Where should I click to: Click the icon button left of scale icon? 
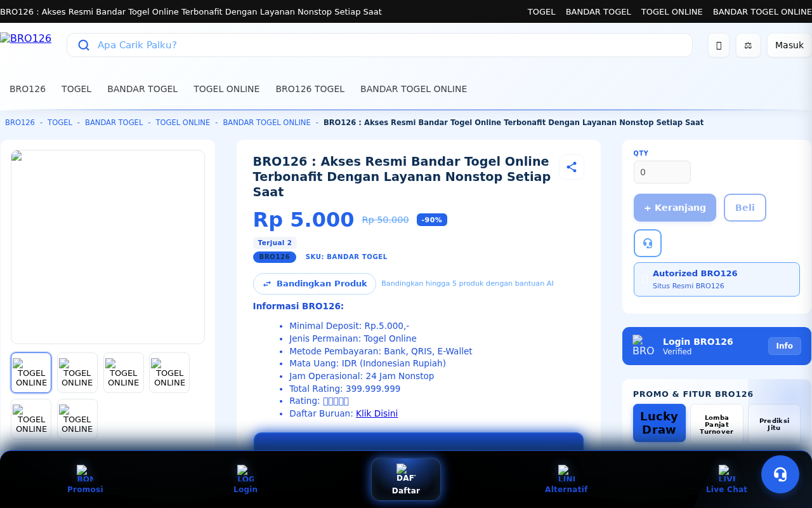pyautogui.click(x=719, y=45)
